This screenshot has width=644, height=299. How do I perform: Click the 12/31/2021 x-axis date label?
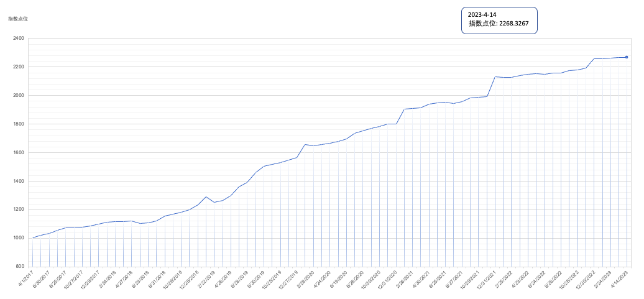(x=486, y=279)
